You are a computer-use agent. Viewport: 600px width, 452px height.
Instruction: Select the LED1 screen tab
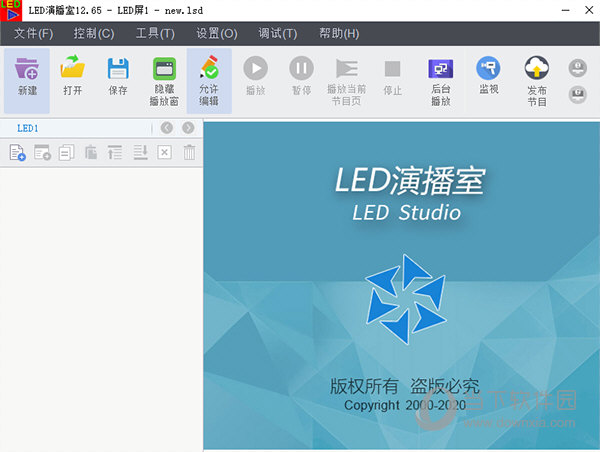click(28, 128)
